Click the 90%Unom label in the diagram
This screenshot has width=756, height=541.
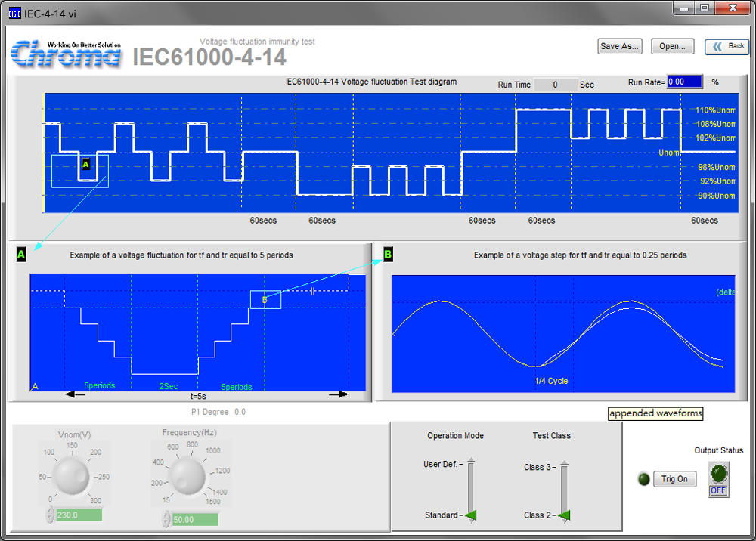click(x=717, y=196)
